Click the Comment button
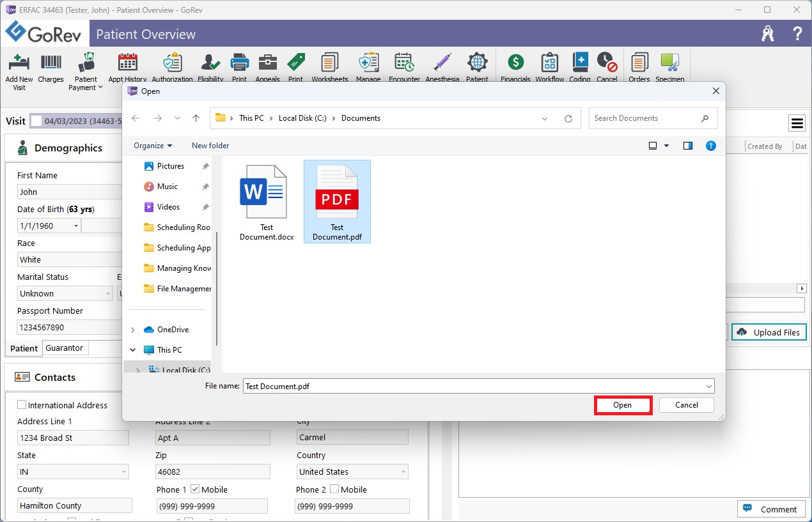The height and width of the screenshot is (522, 812). [x=771, y=509]
